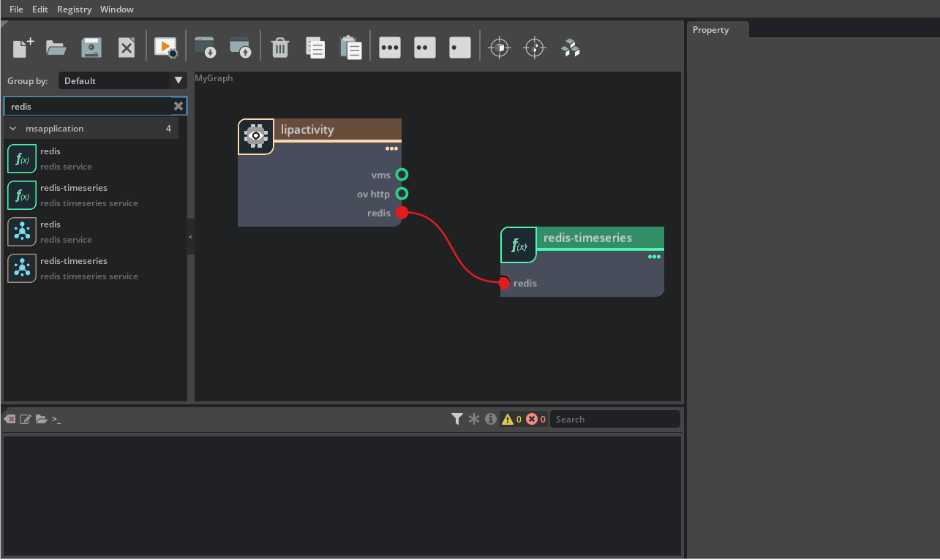Click the stacked cubes layout icon

[x=571, y=48]
